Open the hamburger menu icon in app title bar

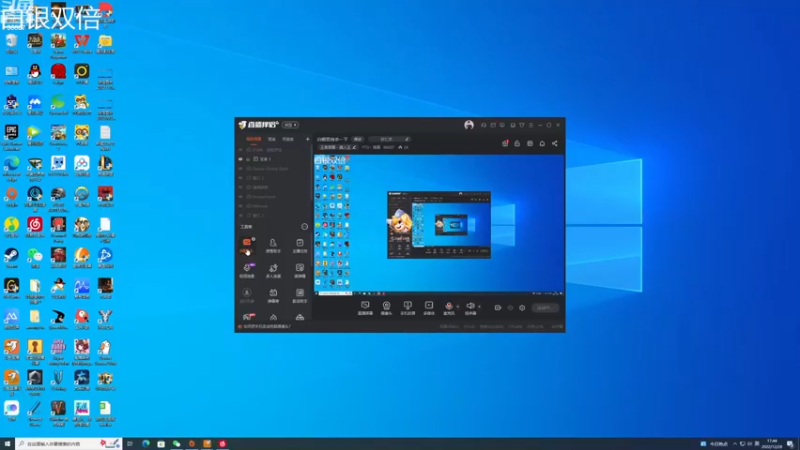point(531,125)
